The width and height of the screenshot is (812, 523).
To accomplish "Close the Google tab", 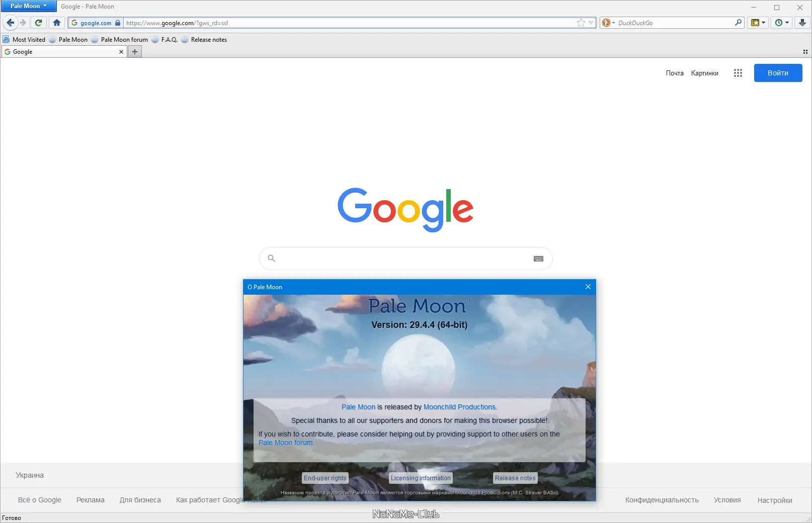I will point(121,52).
